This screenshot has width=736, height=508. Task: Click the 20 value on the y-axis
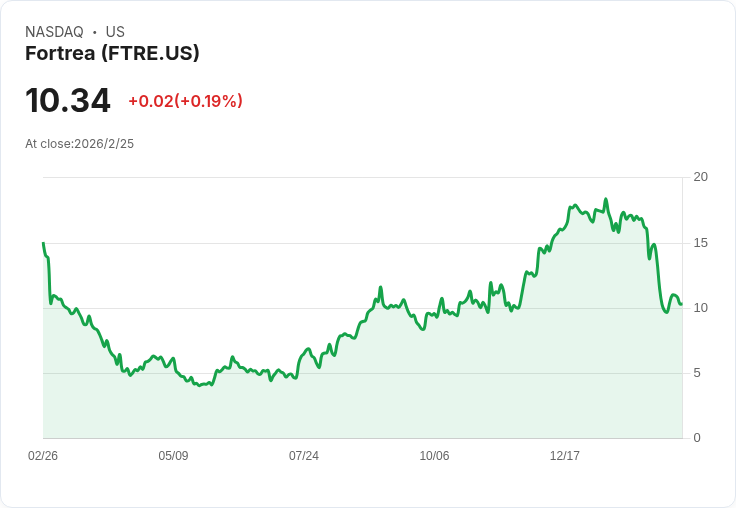click(701, 177)
